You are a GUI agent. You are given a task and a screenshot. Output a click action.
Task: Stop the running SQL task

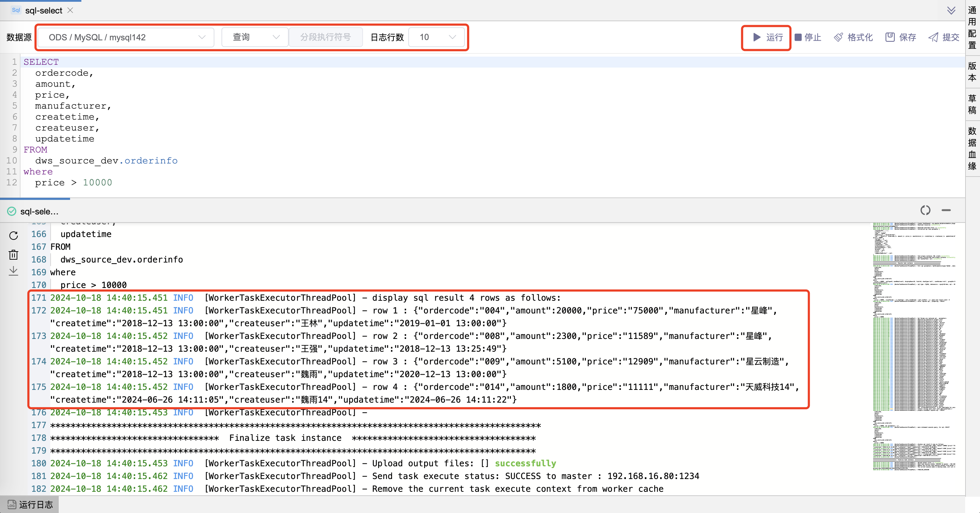pyautogui.click(x=807, y=37)
